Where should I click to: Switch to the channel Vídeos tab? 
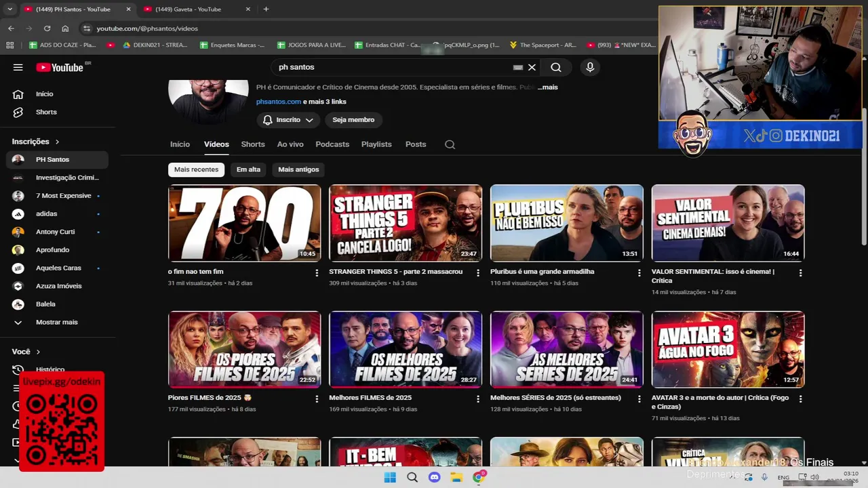[x=216, y=144]
